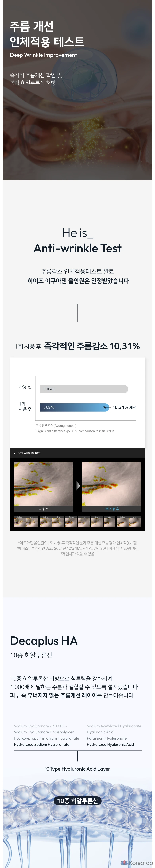Open the large '사용 전' wrinkle image
The width and height of the screenshot is (155, 868).
point(44,484)
